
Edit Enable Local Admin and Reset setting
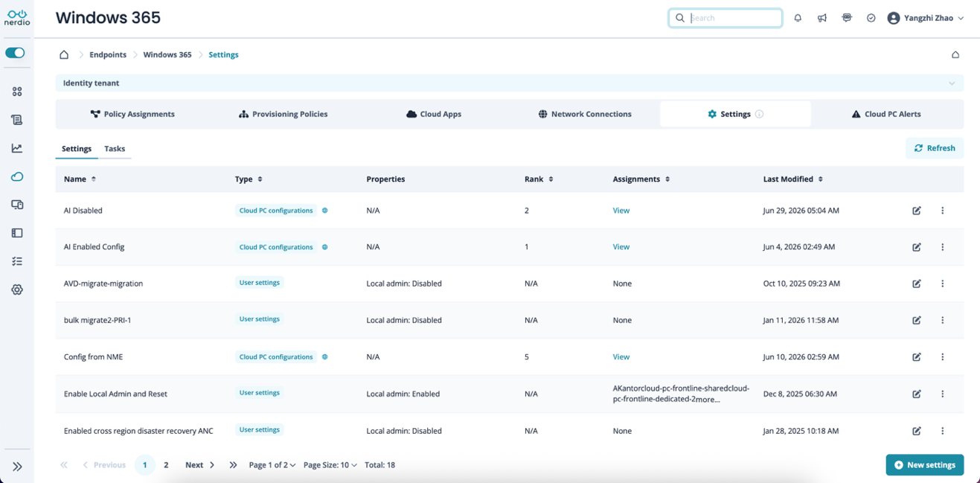917,394
